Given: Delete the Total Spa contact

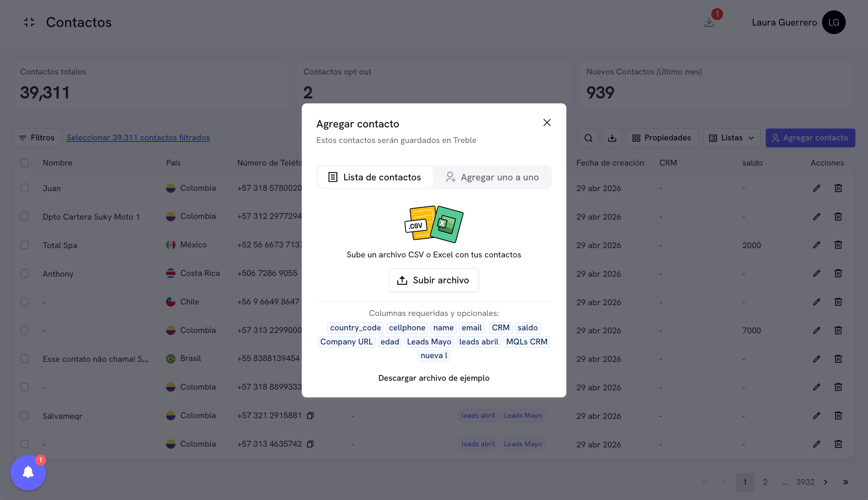Looking at the screenshot, I should click(838, 245).
